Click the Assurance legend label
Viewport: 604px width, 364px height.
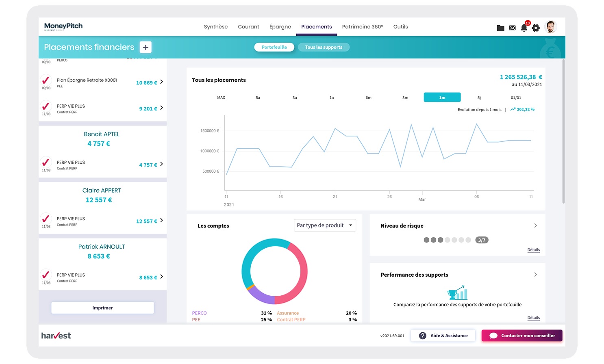tap(288, 313)
